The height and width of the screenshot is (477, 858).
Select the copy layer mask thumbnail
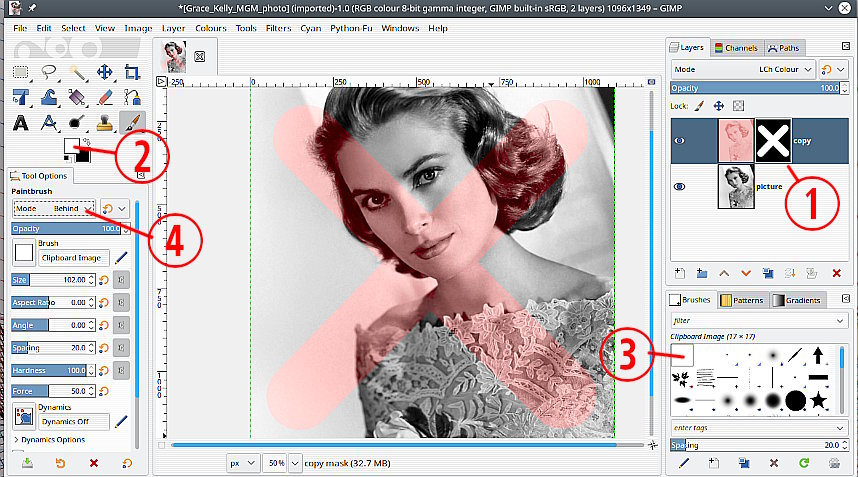pos(772,141)
